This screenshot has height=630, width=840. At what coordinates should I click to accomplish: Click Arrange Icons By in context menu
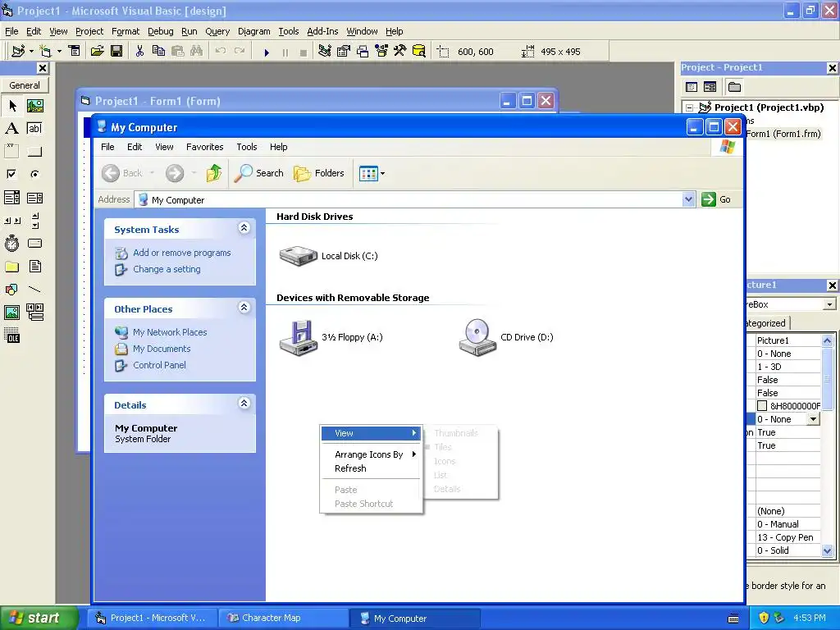point(371,454)
